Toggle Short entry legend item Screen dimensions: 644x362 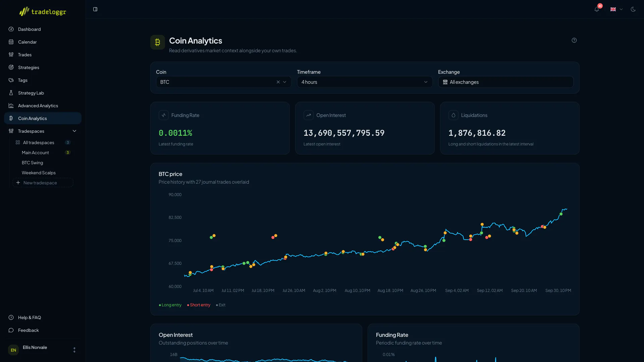point(199,305)
